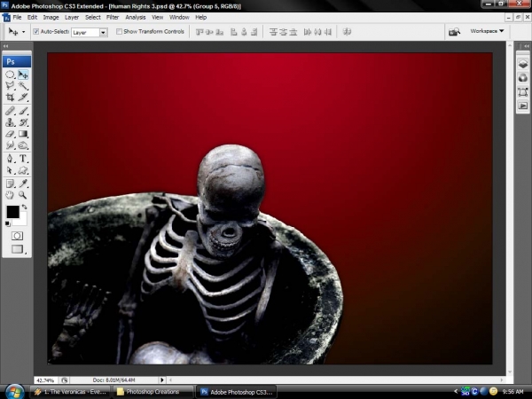The height and width of the screenshot is (399, 532).
Task: Select the History Brush tool
Action: [x=23, y=122]
